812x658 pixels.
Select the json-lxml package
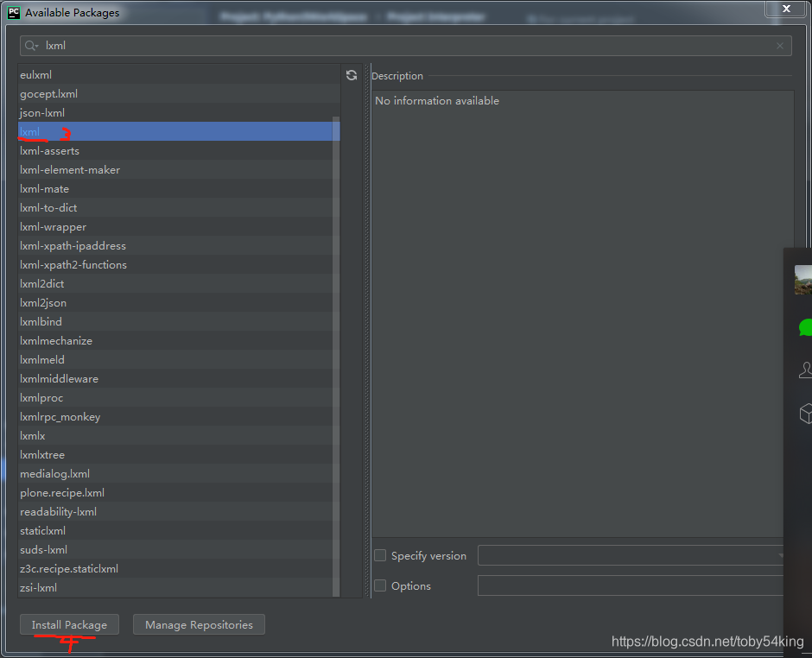click(x=179, y=113)
